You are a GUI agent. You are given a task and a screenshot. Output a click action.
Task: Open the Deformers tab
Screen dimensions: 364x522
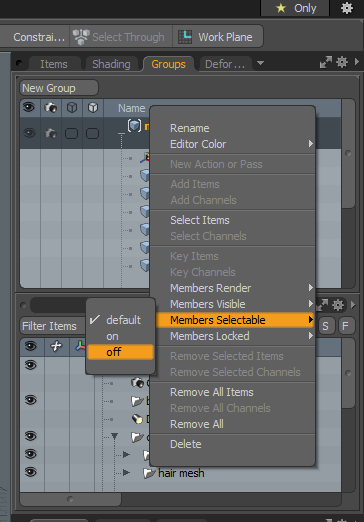coord(225,64)
